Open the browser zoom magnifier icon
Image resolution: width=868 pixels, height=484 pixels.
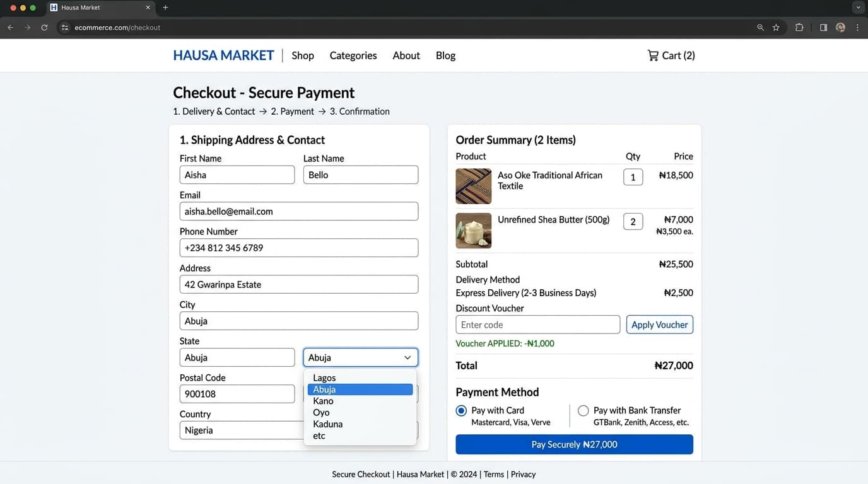760,28
